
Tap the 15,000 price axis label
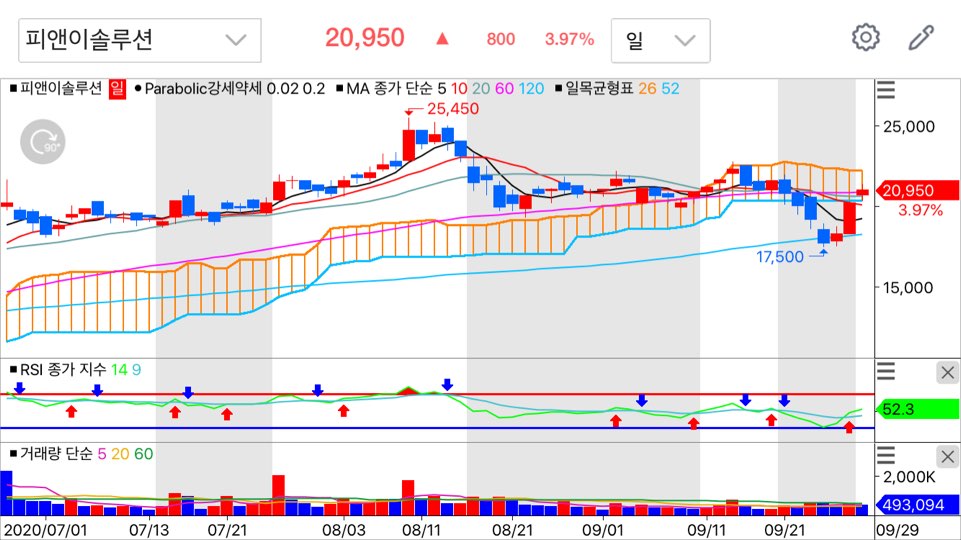[908, 287]
